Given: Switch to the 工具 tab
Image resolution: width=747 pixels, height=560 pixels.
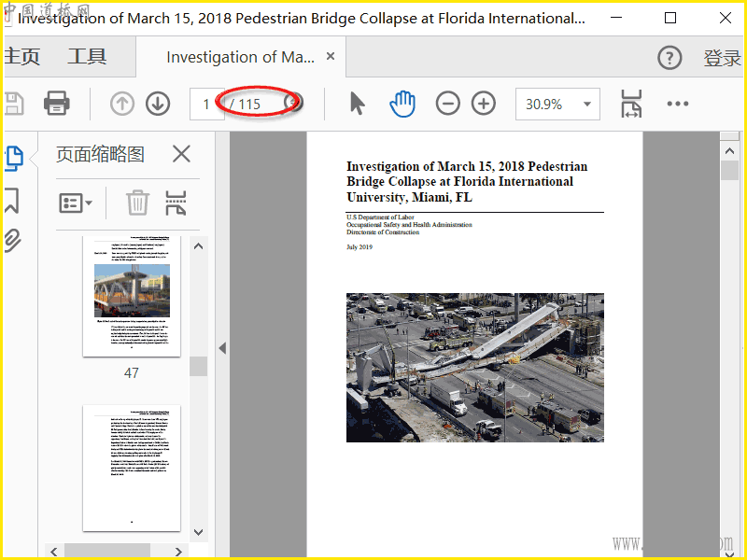Looking at the screenshot, I should coord(87,58).
